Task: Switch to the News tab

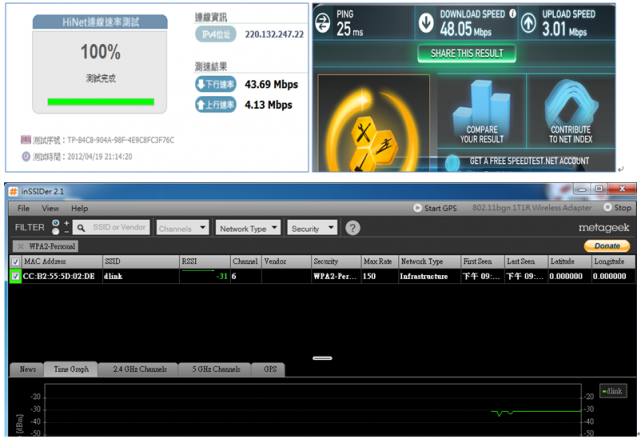Action: [27, 369]
